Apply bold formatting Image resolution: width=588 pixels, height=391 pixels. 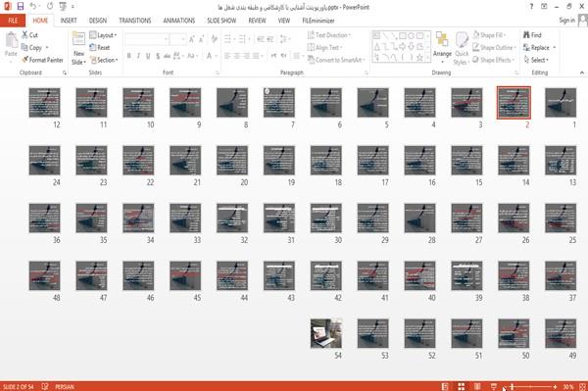(129, 56)
